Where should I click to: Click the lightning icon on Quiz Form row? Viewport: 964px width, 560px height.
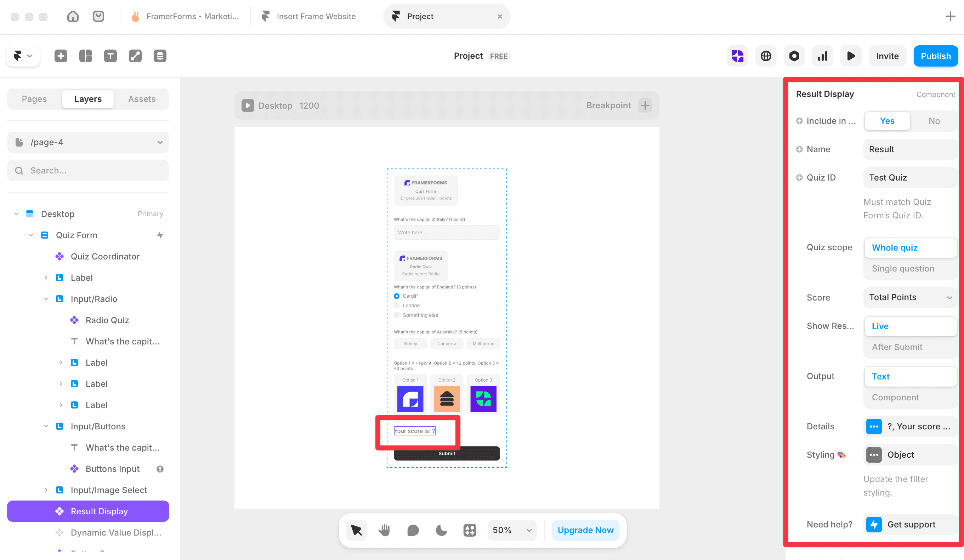tap(160, 235)
